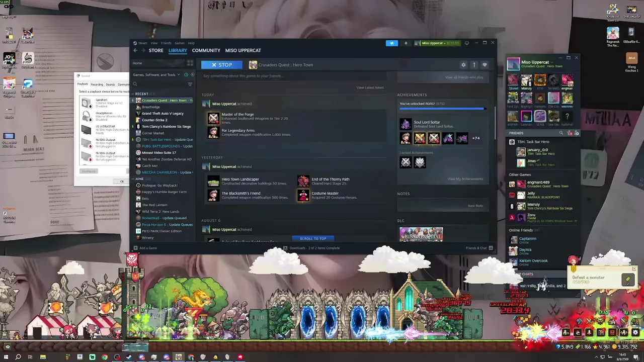Open Steam notifications bell
This screenshot has width=644, height=362.
pyautogui.click(x=406, y=43)
